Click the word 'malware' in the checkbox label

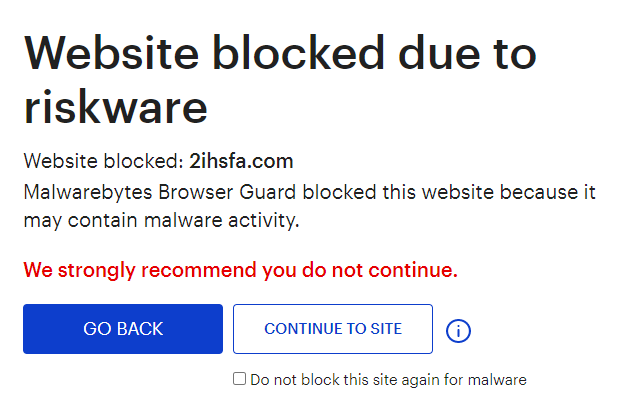(498, 380)
